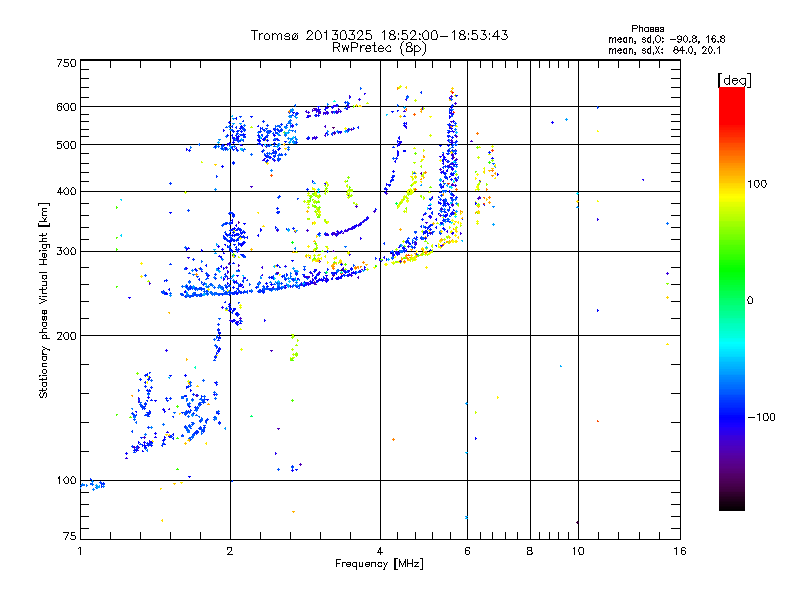This screenshot has height=600, width=800.
Task: Click the colorbar tick label '100'
Action: [757, 184]
